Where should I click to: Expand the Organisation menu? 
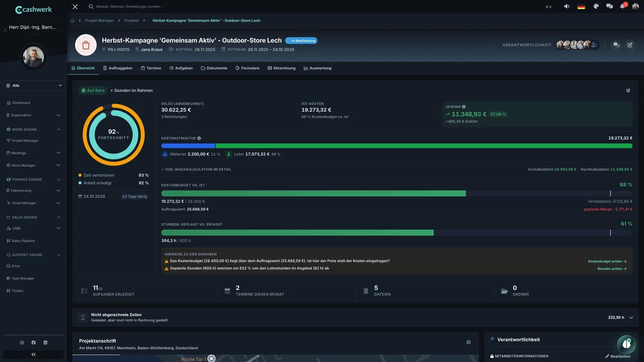coord(33,115)
